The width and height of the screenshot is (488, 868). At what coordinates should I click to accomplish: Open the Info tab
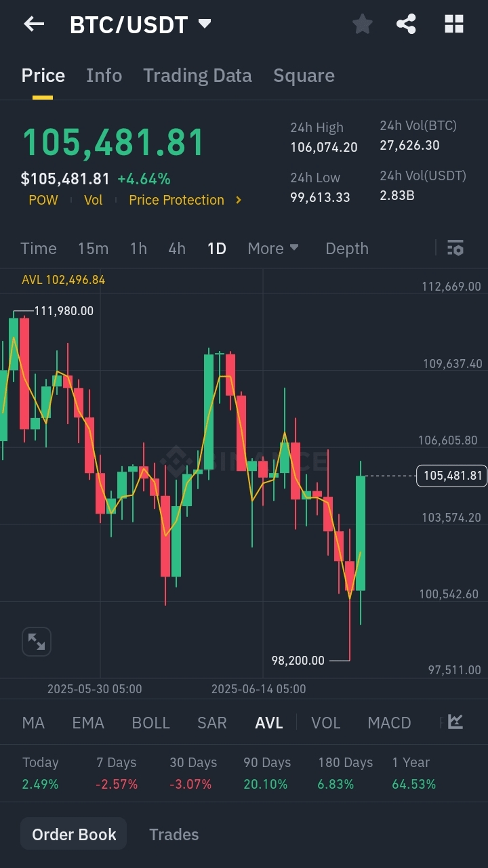point(104,75)
